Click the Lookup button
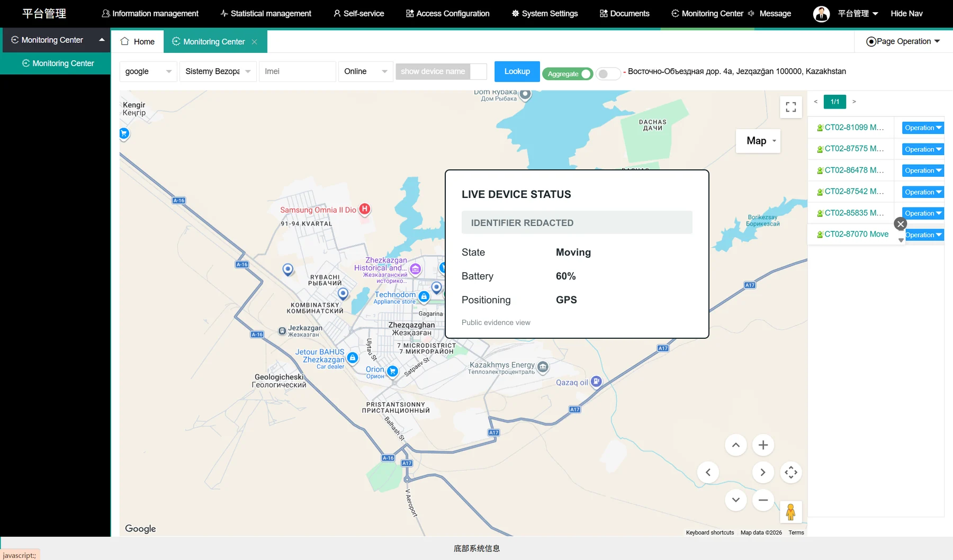This screenshot has height=560, width=953. coord(517,71)
